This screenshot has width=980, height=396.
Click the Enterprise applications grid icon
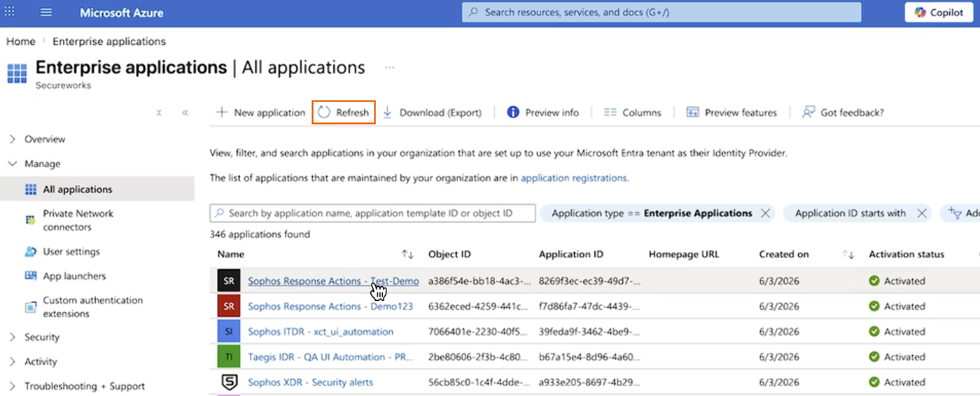(17, 73)
